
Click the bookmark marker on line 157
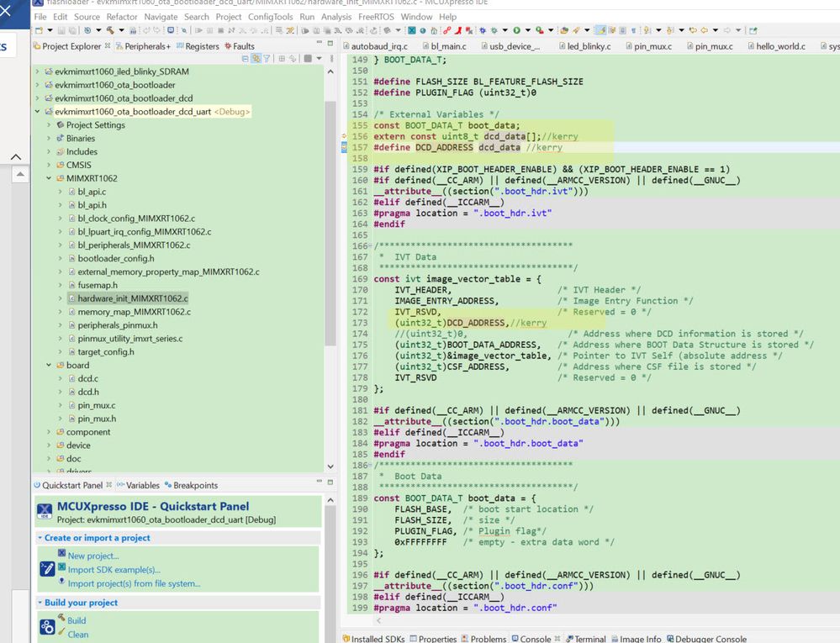[344, 148]
